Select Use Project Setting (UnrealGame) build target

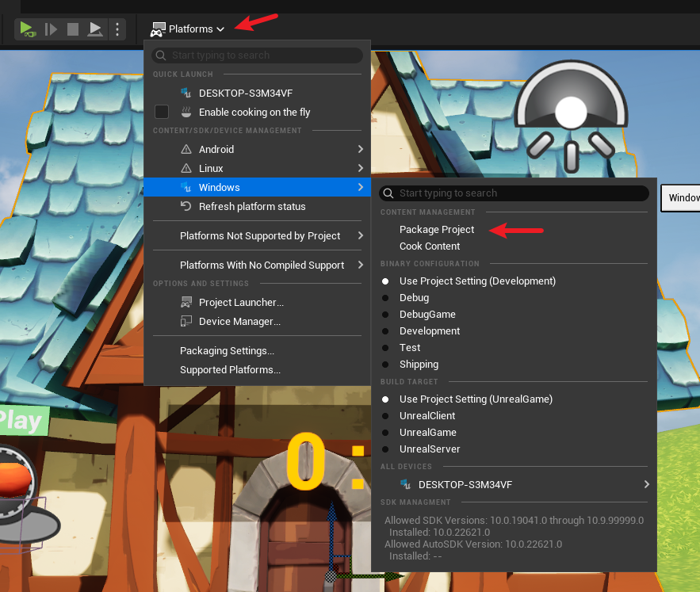514,399
